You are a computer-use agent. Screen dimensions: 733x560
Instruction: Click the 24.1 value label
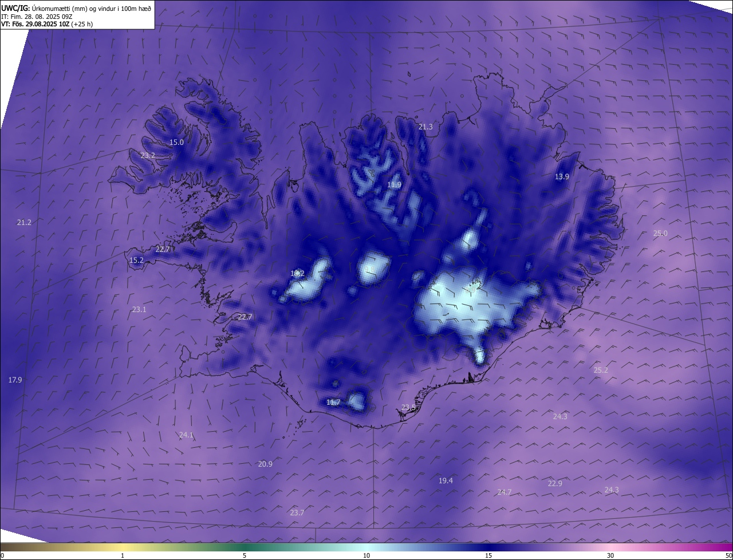point(186,435)
